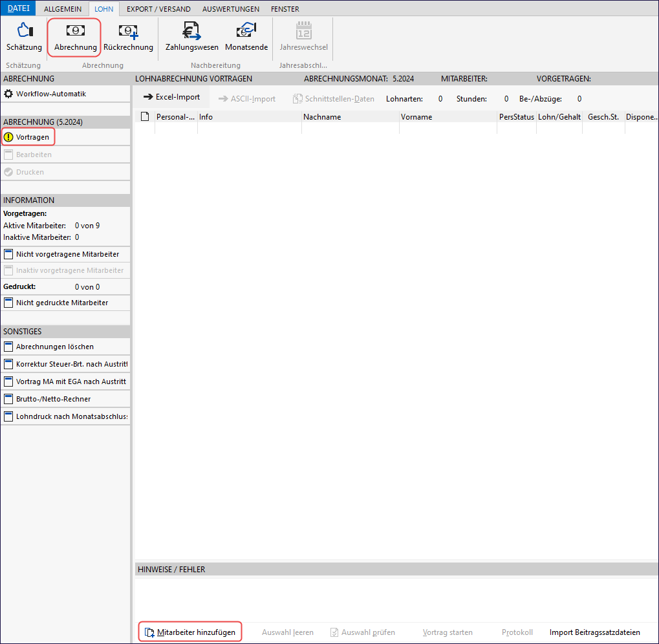The width and height of the screenshot is (659, 644).
Task: Click the Brutto-/Netto-Rechner label
Action: tap(54, 399)
